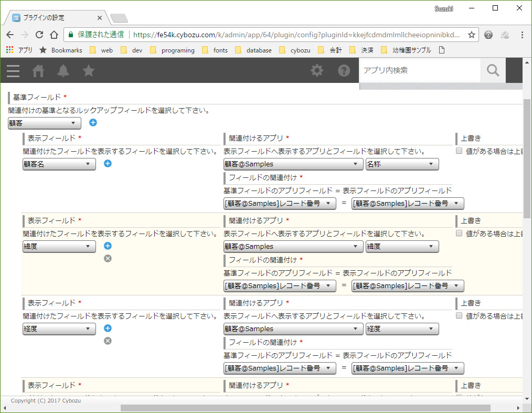The image size is (532, 413).
Task: Open the programing bookmarks folder
Action: click(172, 50)
